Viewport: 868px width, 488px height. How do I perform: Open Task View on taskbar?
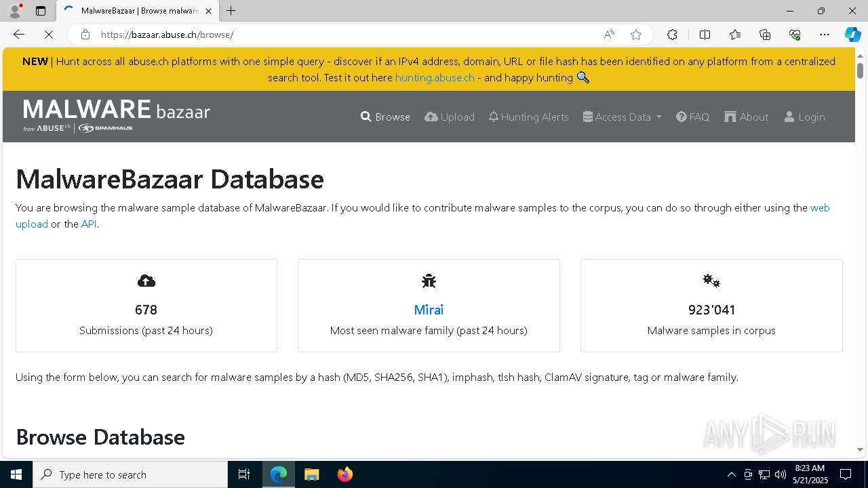coord(244,474)
